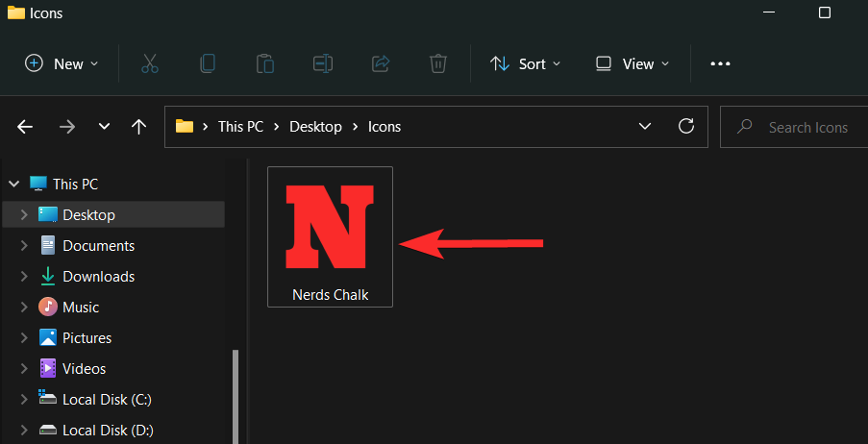Click the Copy icon in toolbar
Screen dimensions: 868x444
point(207,64)
